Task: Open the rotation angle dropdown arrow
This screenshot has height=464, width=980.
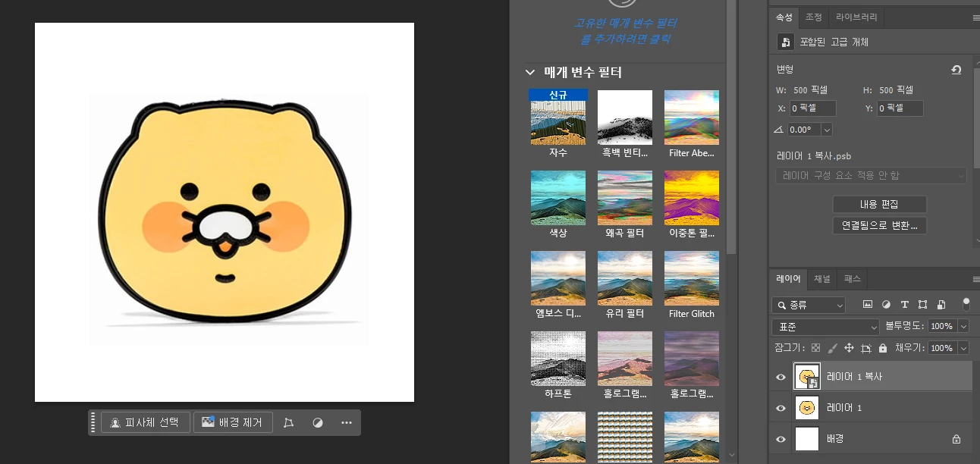Action: 827,130
